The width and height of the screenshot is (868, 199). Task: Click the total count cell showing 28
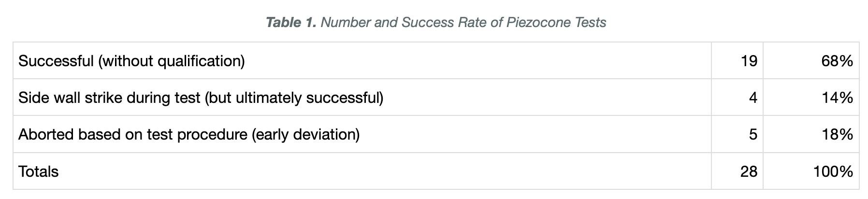click(737, 171)
